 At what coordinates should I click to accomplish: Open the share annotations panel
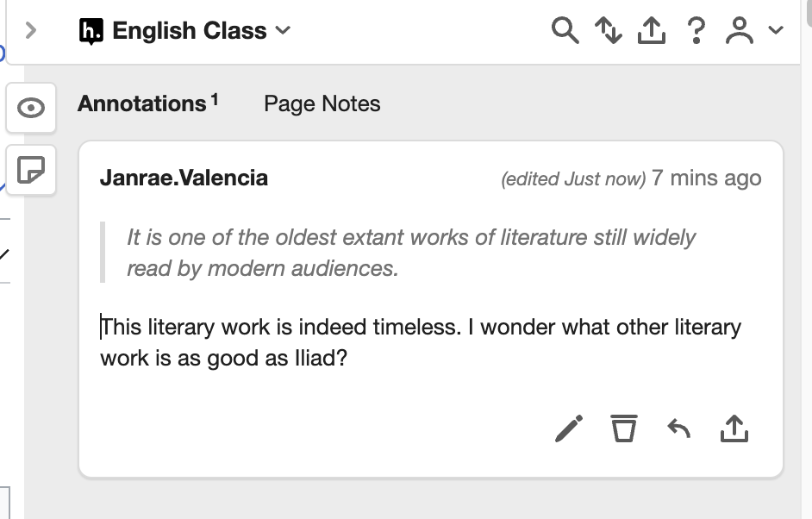pos(652,30)
